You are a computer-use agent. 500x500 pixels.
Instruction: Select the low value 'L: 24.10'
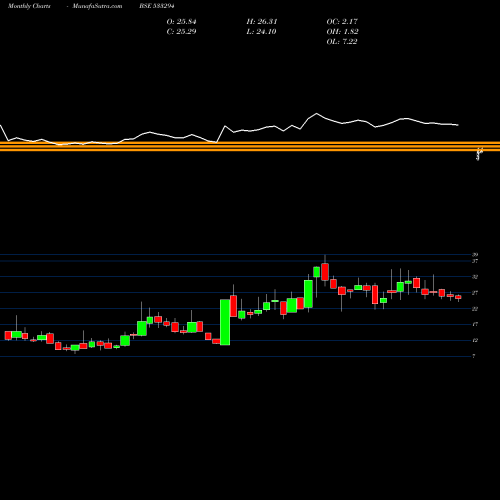(262, 32)
